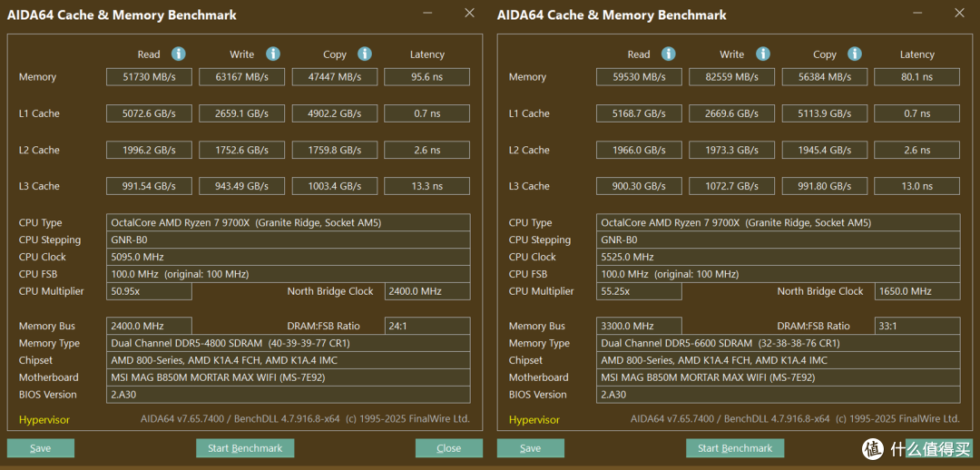The image size is (980, 470).
Task: Click the Read info icon in left window
Action: 179,54
